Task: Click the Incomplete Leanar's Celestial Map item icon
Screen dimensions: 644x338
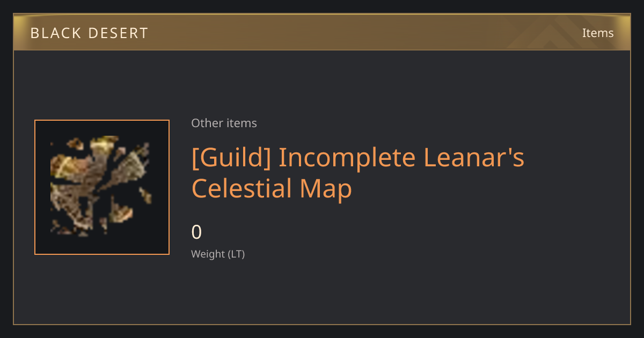Action: (102, 187)
